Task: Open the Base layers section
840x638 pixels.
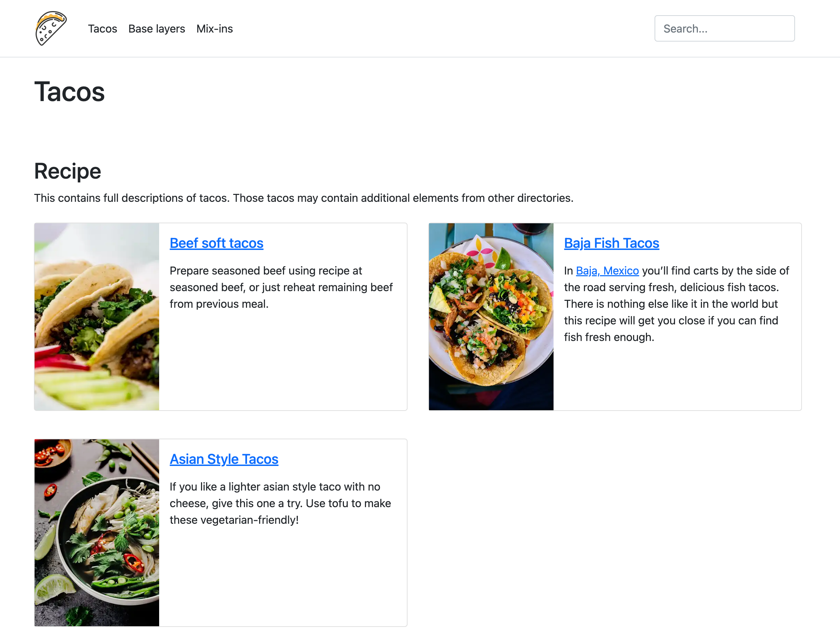Action: pos(156,28)
